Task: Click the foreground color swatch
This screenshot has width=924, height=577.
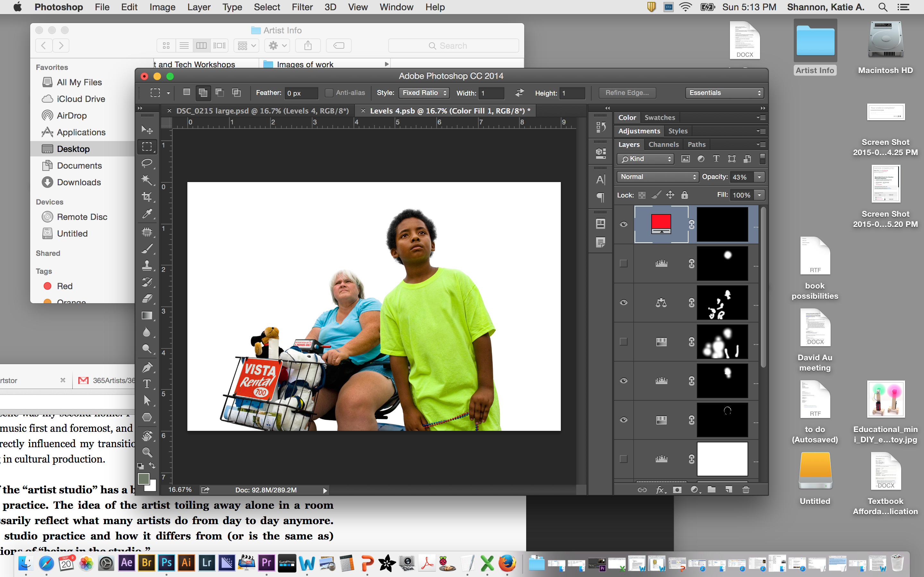Action: pyautogui.click(x=143, y=479)
